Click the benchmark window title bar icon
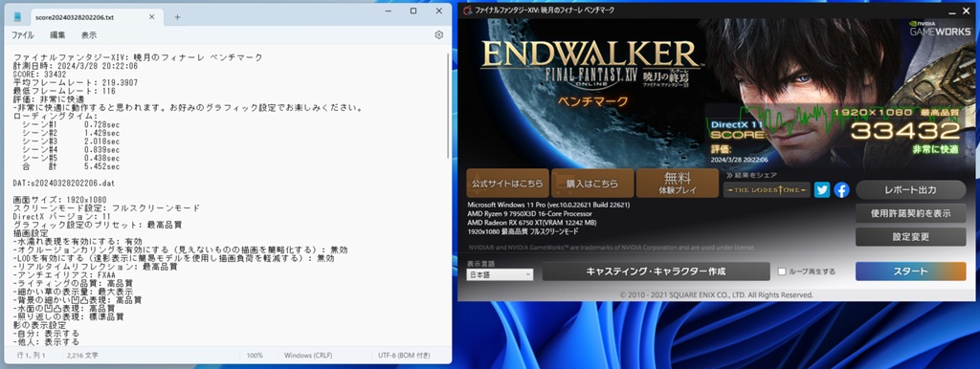The width and height of the screenshot is (980, 369). coord(467,10)
